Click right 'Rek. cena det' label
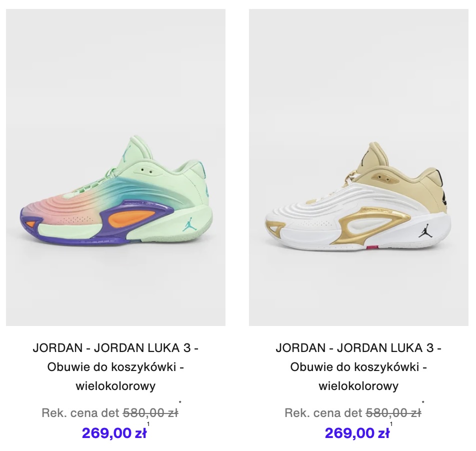 323,413
